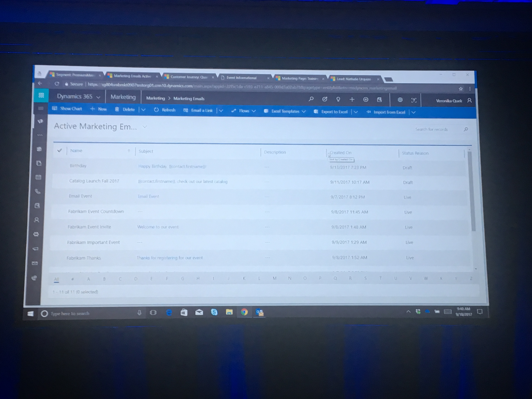Click the New button
532x399 pixels.
(x=98, y=109)
